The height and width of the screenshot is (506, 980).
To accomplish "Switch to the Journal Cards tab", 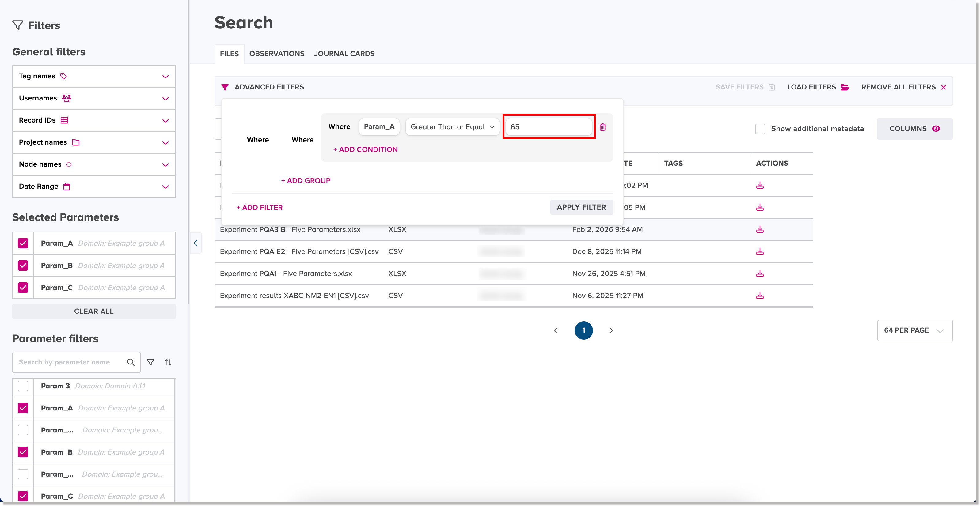I will (344, 54).
